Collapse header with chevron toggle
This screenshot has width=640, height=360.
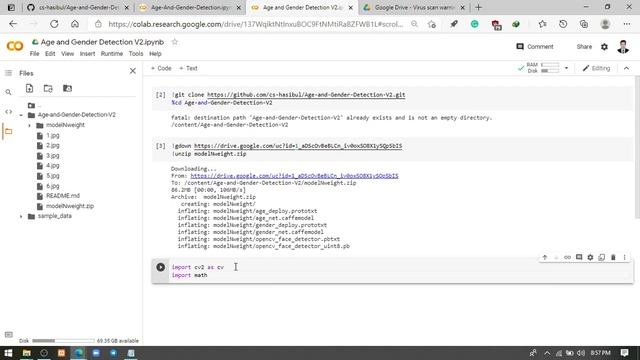[627, 68]
